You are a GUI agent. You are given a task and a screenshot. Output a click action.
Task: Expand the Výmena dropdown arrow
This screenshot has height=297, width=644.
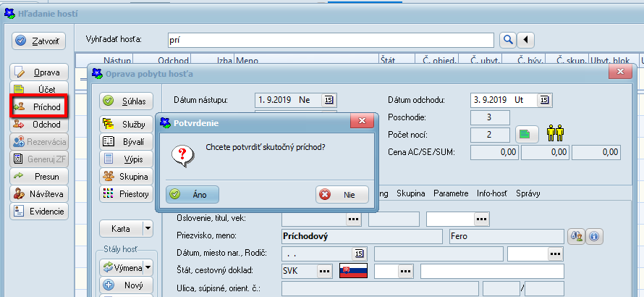148,267
